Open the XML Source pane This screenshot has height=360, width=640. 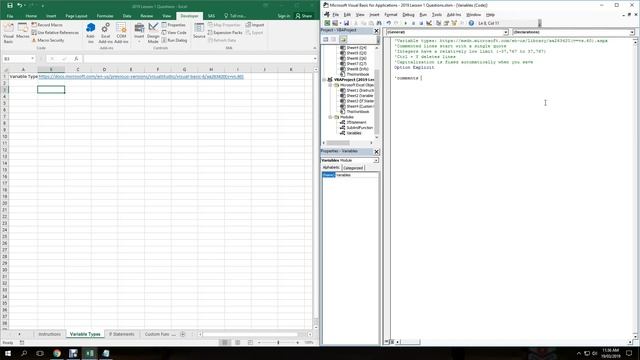(199, 31)
